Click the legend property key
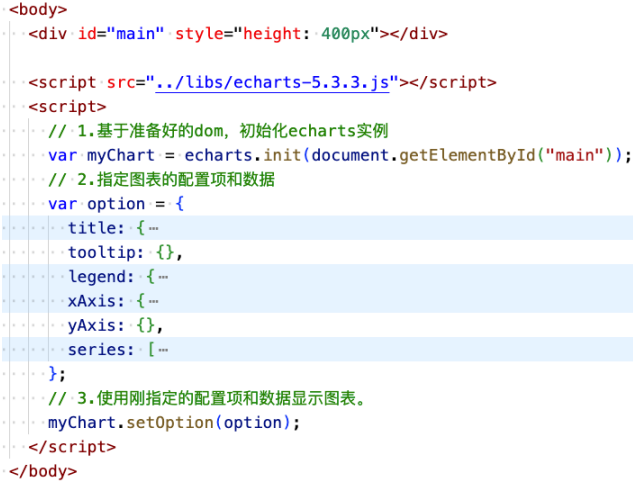 point(96,277)
